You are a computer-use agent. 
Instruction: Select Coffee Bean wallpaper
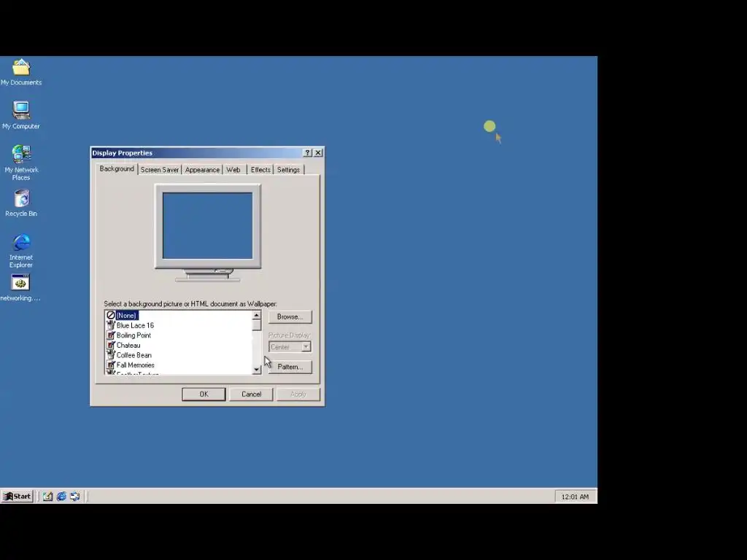pyautogui.click(x=134, y=355)
